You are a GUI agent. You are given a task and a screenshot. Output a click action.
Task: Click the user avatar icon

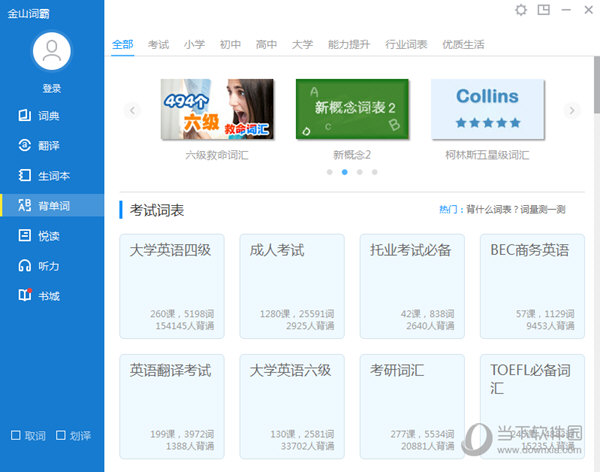click(x=52, y=51)
